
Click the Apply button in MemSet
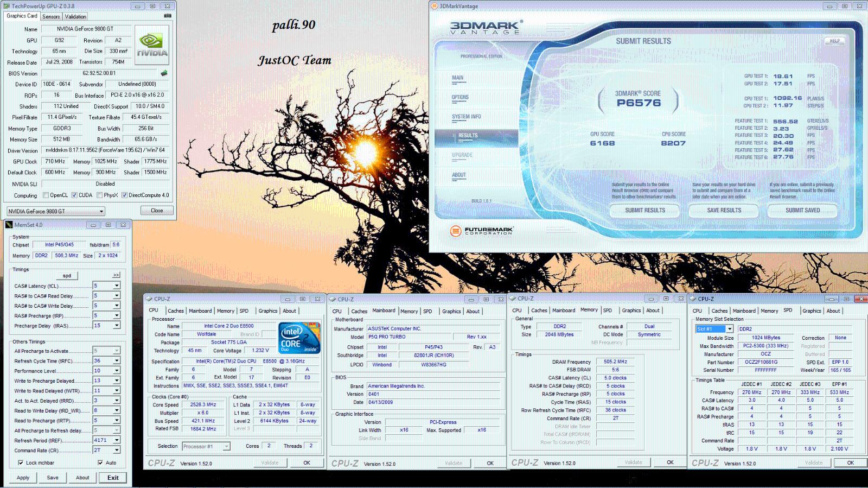[23, 478]
